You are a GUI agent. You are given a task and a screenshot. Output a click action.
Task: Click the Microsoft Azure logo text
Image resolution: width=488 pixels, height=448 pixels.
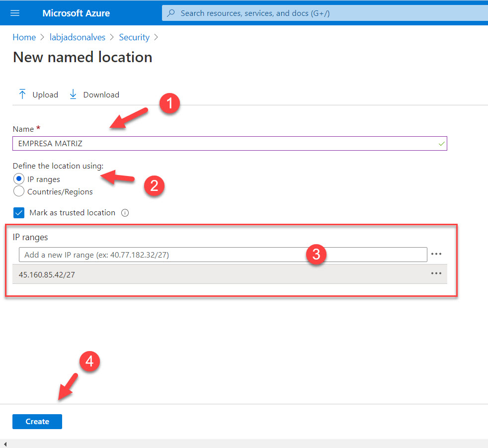pos(76,13)
